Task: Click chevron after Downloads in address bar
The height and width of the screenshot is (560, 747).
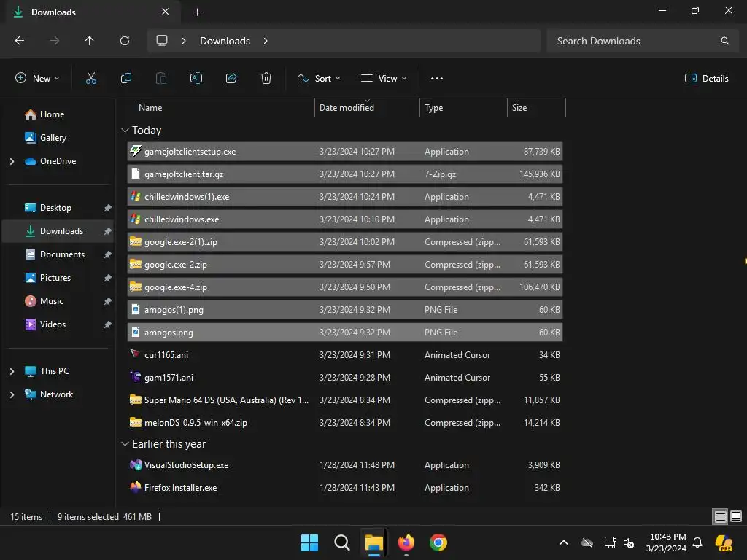Action: [x=266, y=41]
